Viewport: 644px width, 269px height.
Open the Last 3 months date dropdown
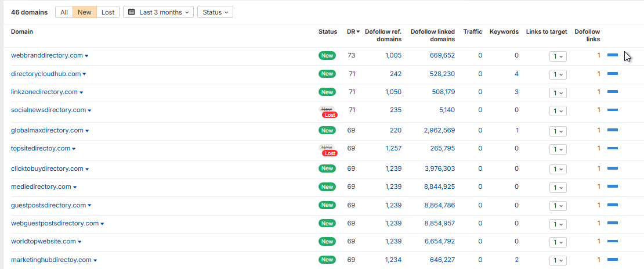[158, 12]
